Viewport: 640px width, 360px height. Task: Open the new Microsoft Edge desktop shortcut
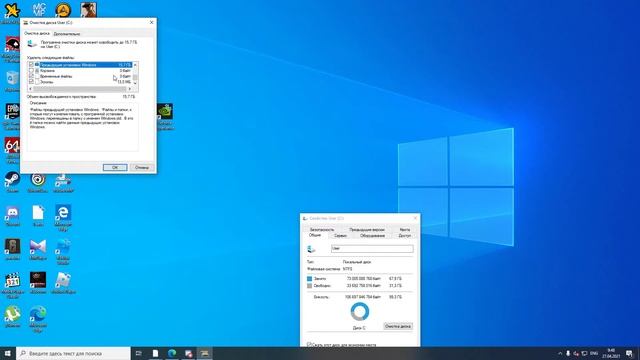pos(38,314)
